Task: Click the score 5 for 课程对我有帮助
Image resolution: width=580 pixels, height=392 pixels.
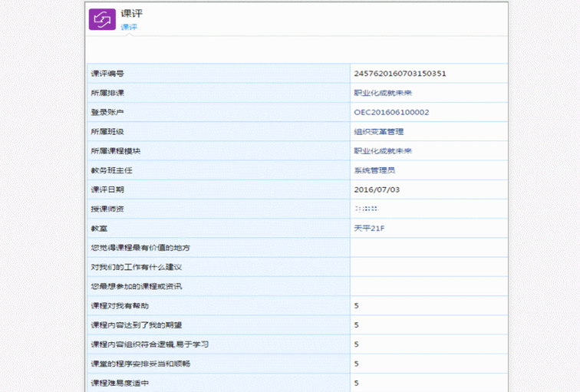Action: coord(357,306)
